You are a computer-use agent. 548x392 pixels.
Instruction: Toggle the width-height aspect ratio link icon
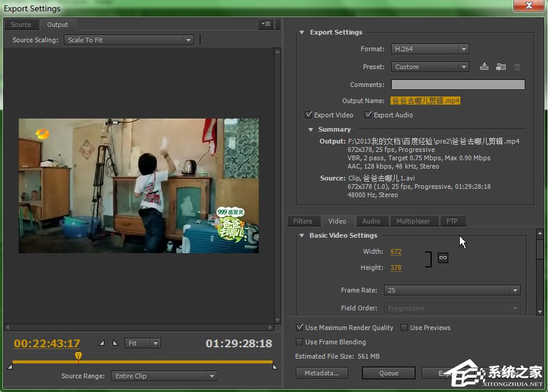[x=442, y=258]
